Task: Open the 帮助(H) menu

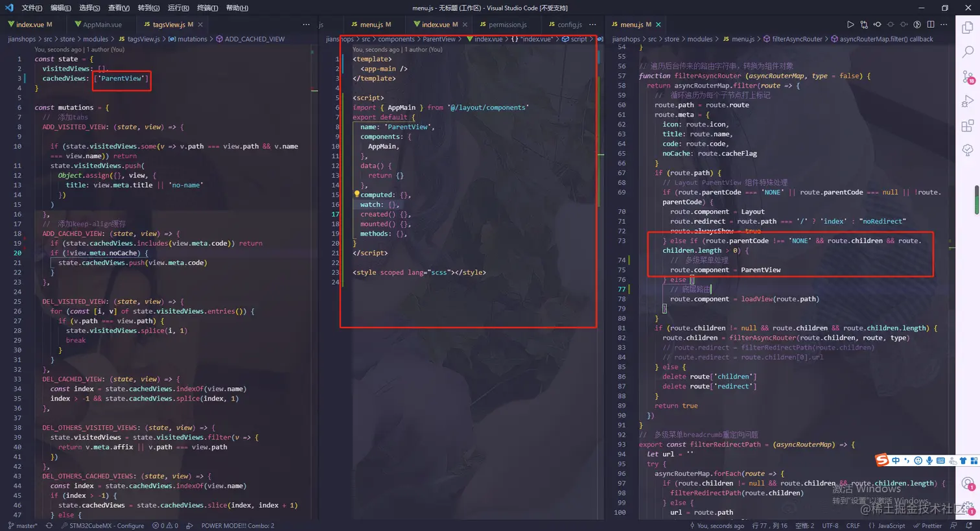Action: click(x=237, y=8)
